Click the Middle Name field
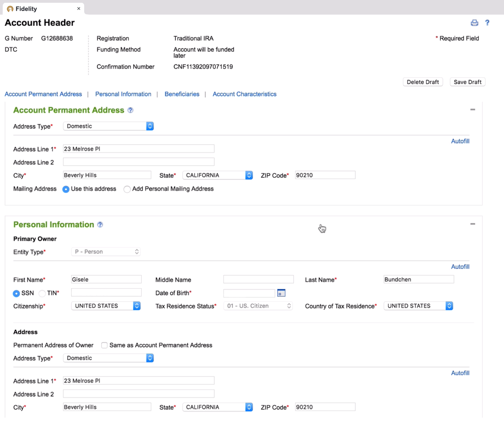Viewport: 504px width, 421px height. pyautogui.click(x=259, y=279)
